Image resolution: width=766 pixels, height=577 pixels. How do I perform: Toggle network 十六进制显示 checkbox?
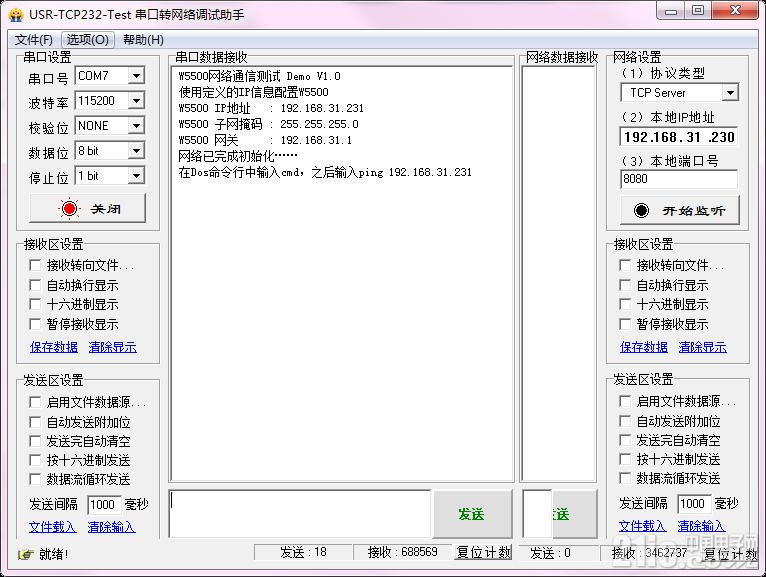tap(625, 304)
